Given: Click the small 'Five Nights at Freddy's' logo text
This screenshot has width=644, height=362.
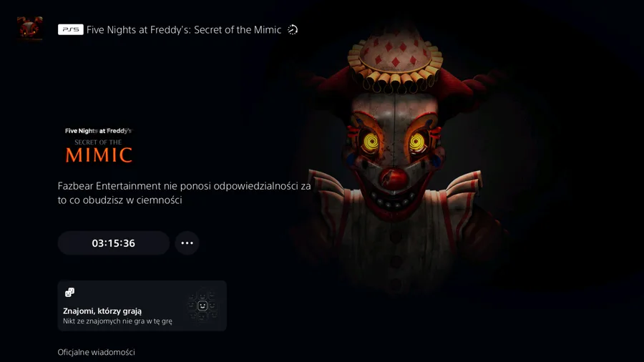Looking at the screenshot, I should (98, 131).
